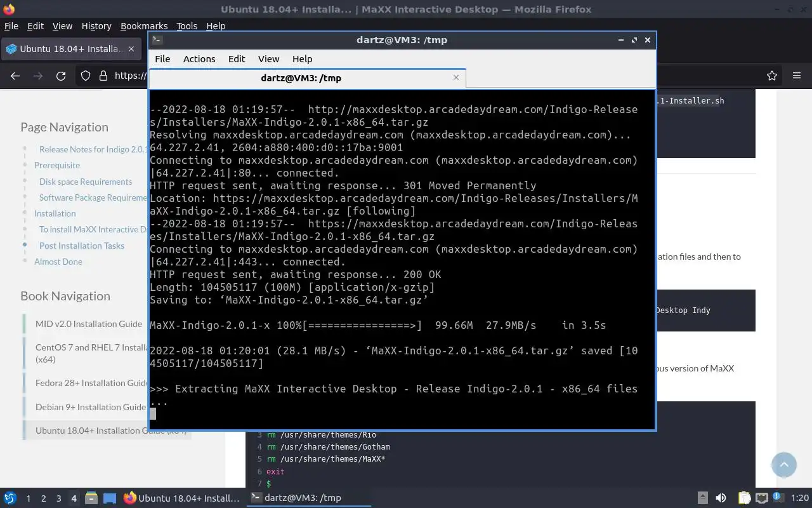812x508 pixels.
Task: Open the network status tray icon
Action: click(x=762, y=498)
